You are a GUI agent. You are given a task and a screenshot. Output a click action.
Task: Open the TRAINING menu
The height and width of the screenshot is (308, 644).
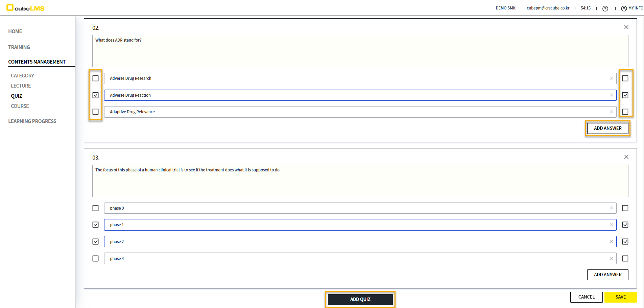coord(19,47)
